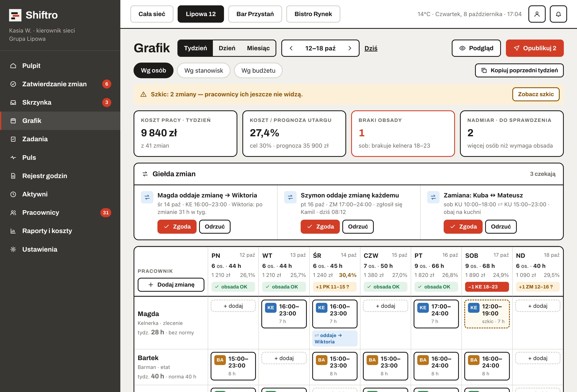This screenshot has height=392, width=577.
Task: Open Pracownicy list
Action: click(x=60, y=213)
